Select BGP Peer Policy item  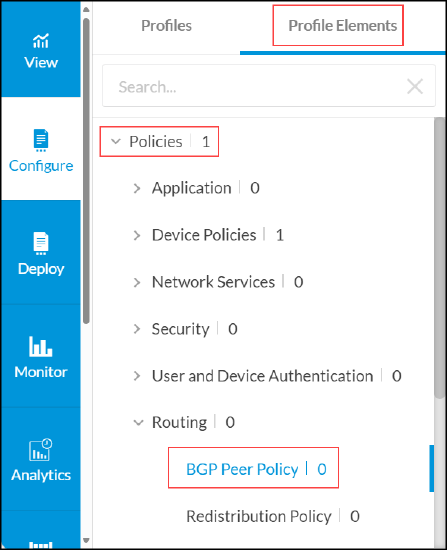[256, 469]
